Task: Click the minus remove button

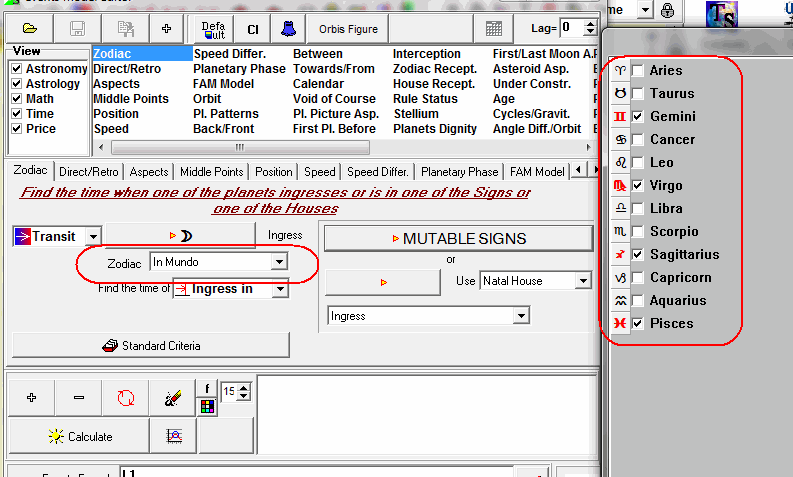Action: (79, 397)
